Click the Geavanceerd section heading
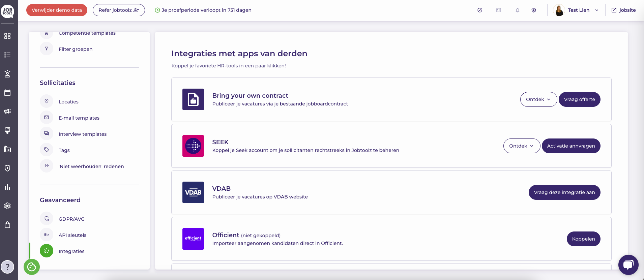This screenshot has width=644, height=280. pyautogui.click(x=60, y=200)
